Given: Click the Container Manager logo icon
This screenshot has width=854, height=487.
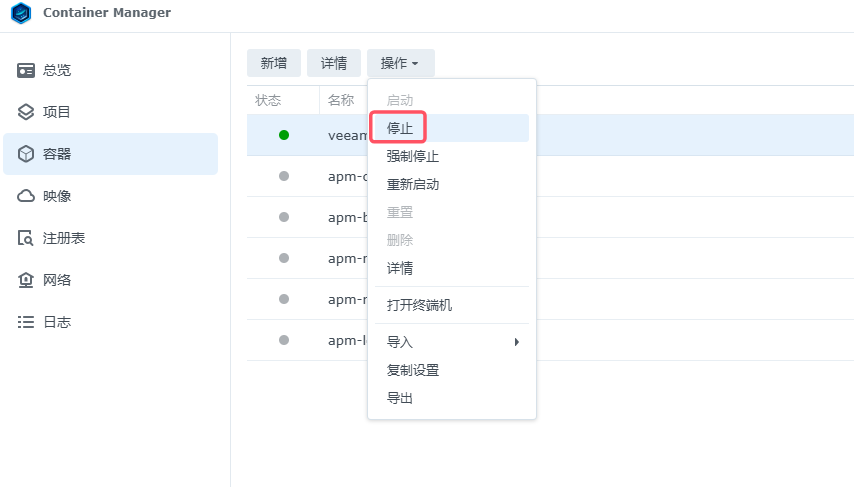Looking at the screenshot, I should click(x=21, y=13).
